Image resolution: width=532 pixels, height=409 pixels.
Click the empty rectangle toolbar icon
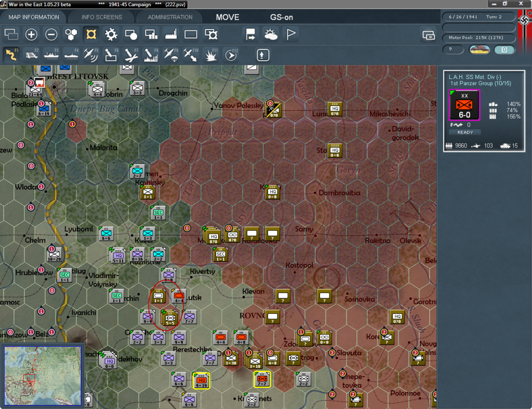191,34
